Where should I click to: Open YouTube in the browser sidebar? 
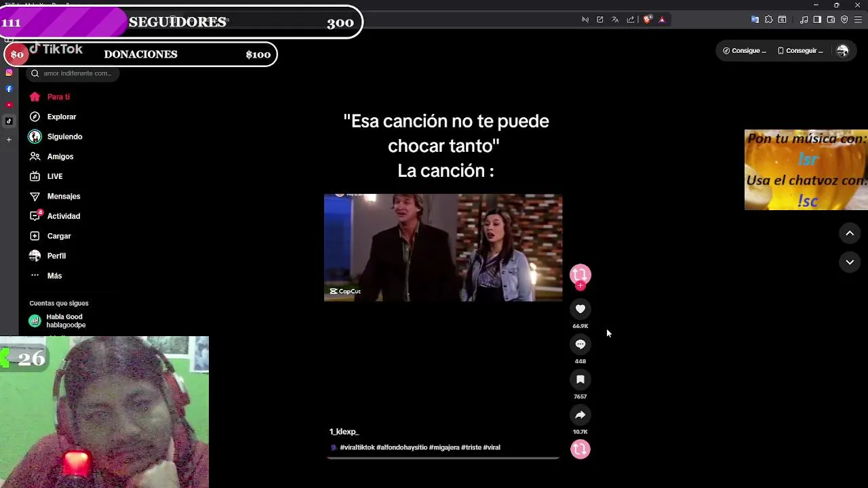[x=9, y=105]
